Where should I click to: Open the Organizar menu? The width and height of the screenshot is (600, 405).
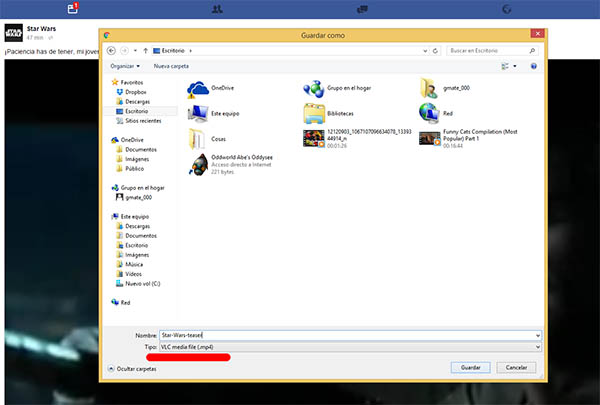(x=125, y=66)
